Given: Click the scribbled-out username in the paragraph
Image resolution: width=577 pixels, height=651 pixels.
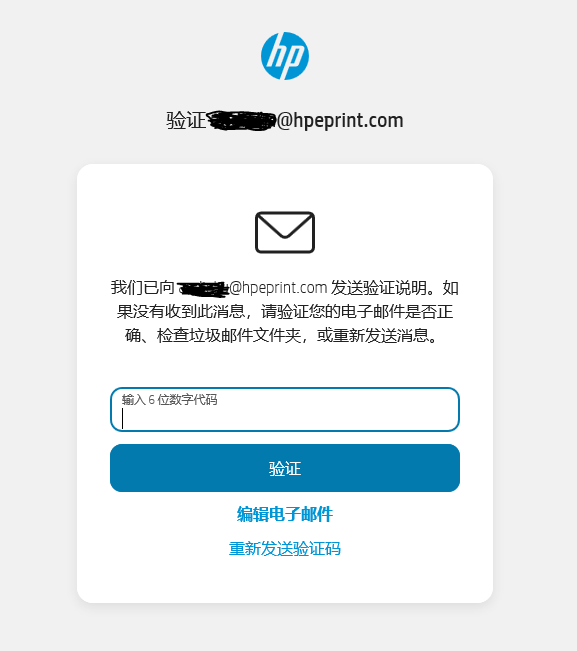Looking at the screenshot, I should pyautogui.click(x=203, y=289).
